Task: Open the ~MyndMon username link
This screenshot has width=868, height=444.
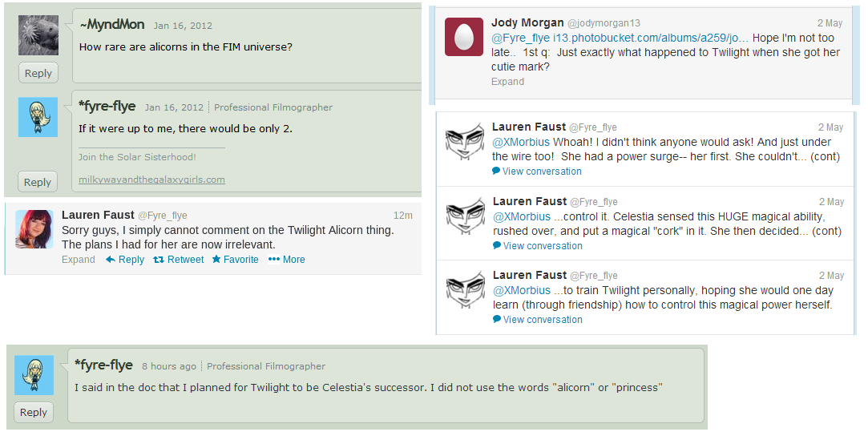Action: (x=111, y=25)
